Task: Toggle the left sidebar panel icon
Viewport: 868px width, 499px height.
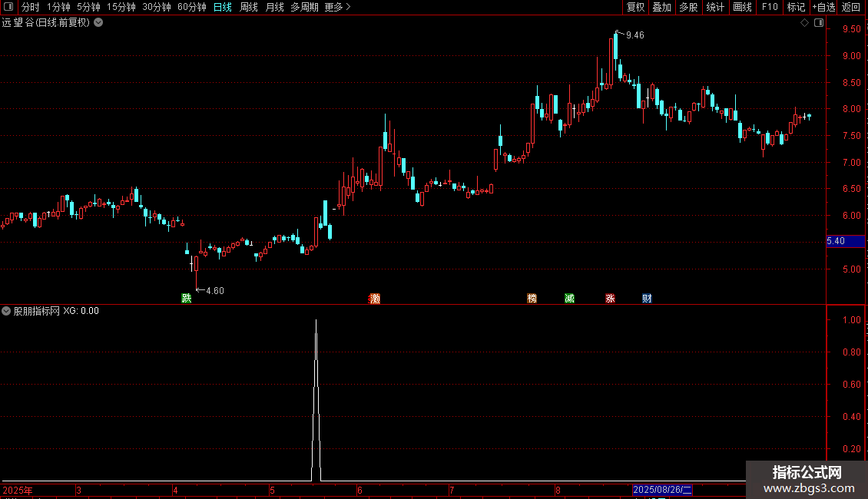Action: 8,7
